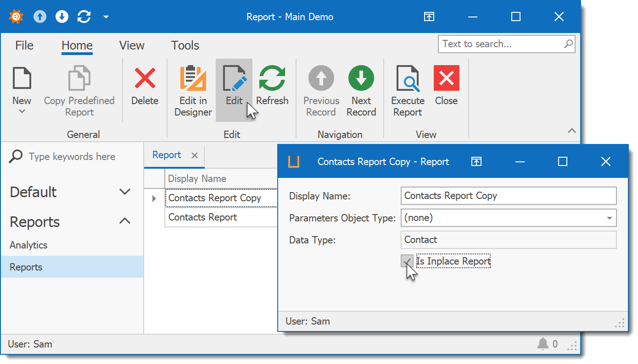Switch to the View ribbon tab
The image size is (638, 364).
[132, 45]
